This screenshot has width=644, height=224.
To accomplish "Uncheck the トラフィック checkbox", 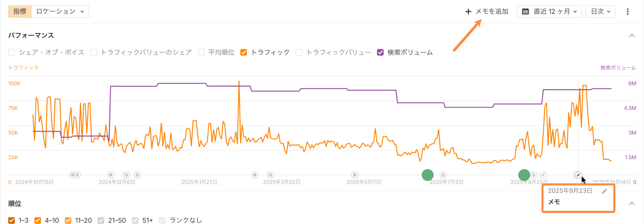I will click(x=243, y=52).
